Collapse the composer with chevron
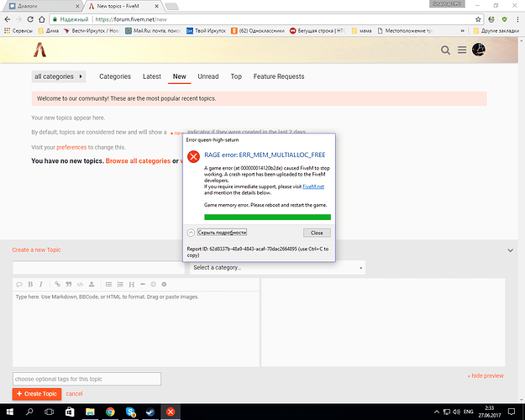 point(510,250)
